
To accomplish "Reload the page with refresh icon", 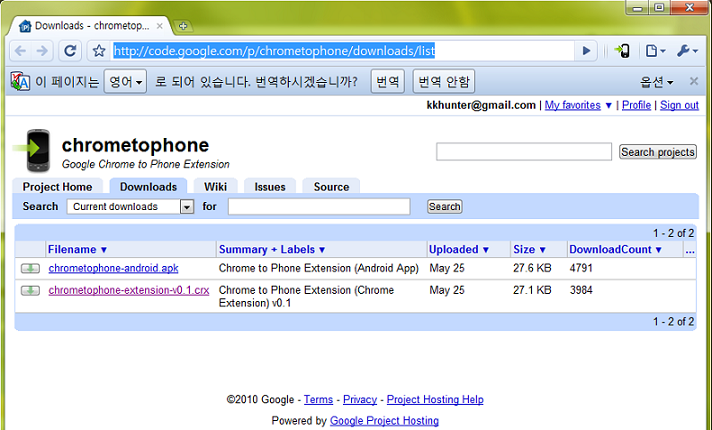I will [70, 51].
